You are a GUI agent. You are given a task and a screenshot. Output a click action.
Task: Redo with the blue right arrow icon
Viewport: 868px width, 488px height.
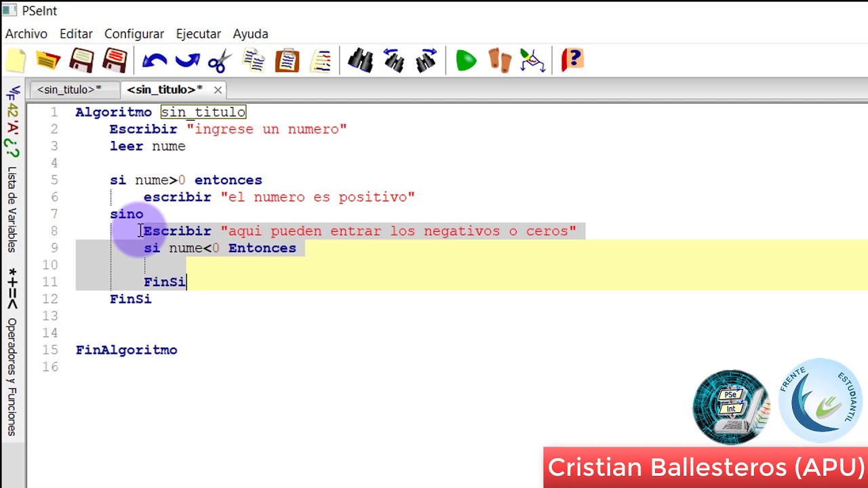187,61
